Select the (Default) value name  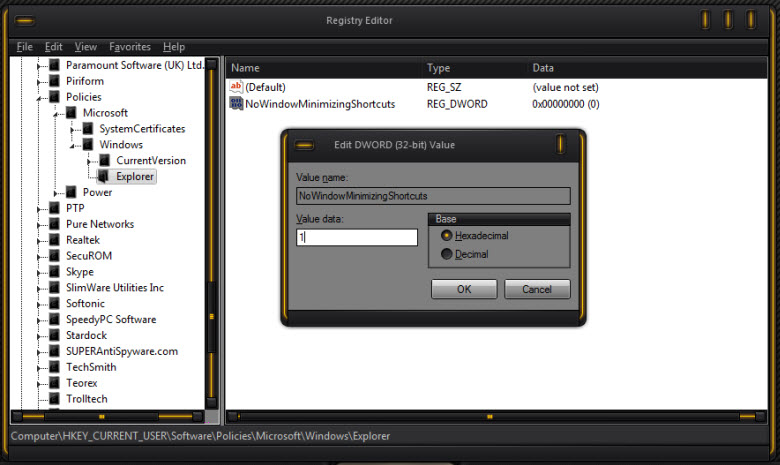click(265, 88)
